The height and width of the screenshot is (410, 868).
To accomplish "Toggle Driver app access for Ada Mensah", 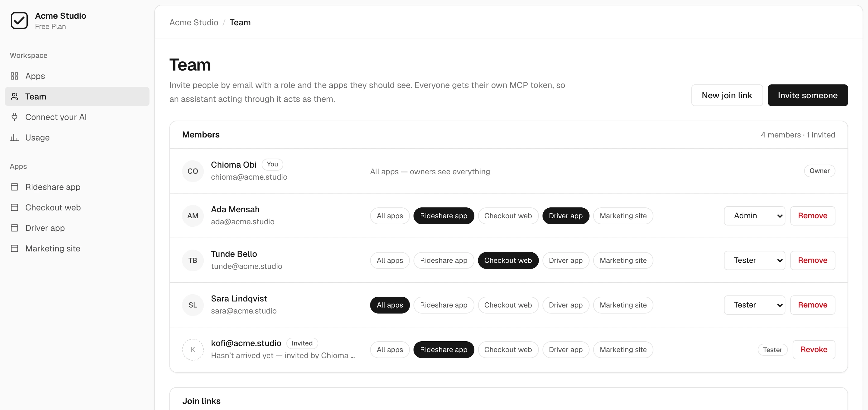I will point(565,216).
